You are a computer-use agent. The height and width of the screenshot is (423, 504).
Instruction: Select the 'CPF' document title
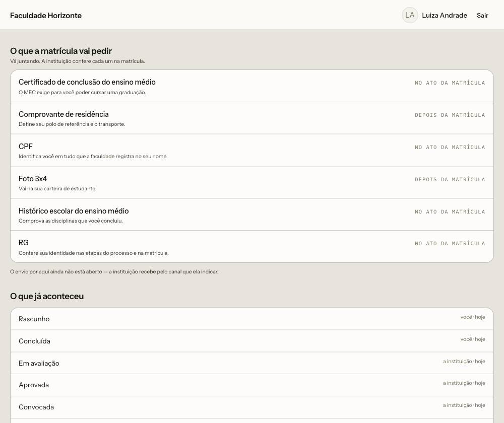[x=26, y=147]
